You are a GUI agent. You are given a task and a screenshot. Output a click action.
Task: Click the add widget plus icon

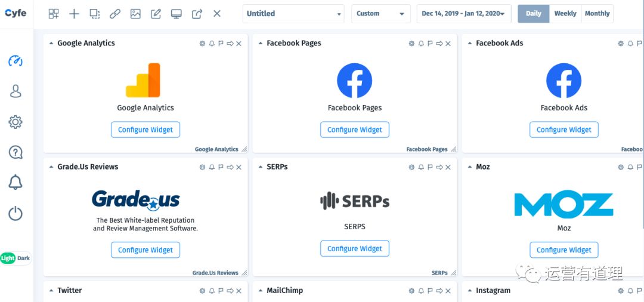74,14
